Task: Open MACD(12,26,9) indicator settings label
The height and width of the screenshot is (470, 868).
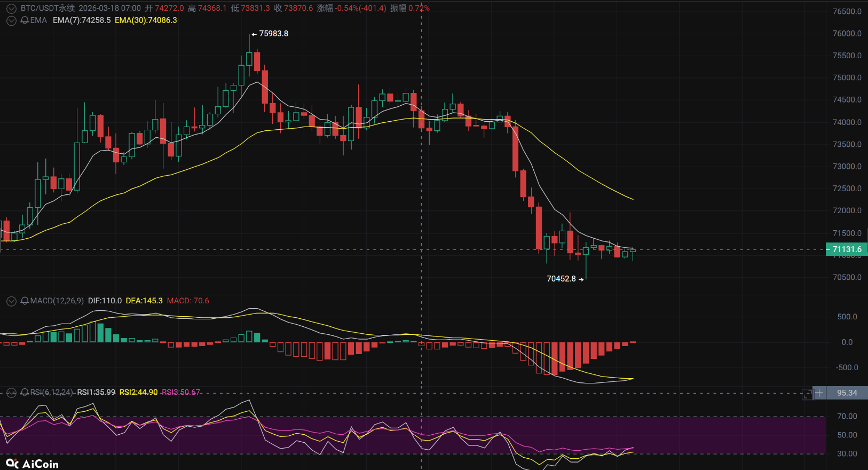Action: coord(57,301)
